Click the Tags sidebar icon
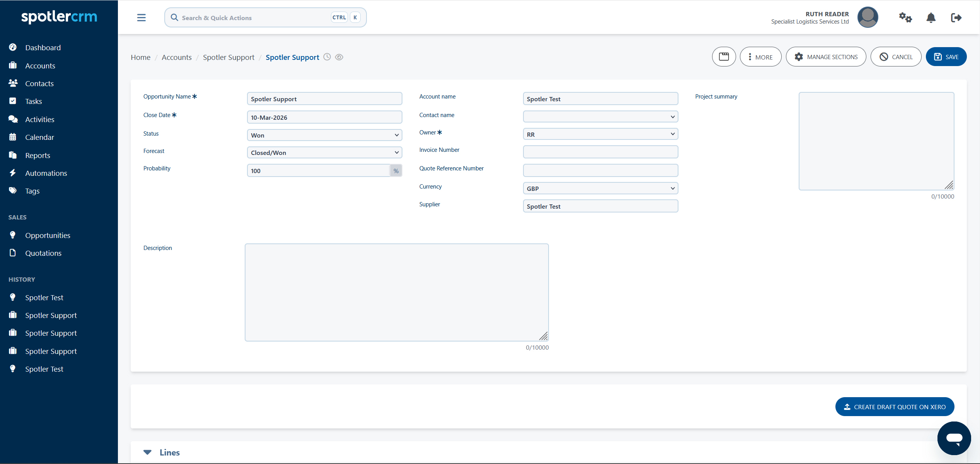Viewport: 980px width, 464px height. [13, 190]
